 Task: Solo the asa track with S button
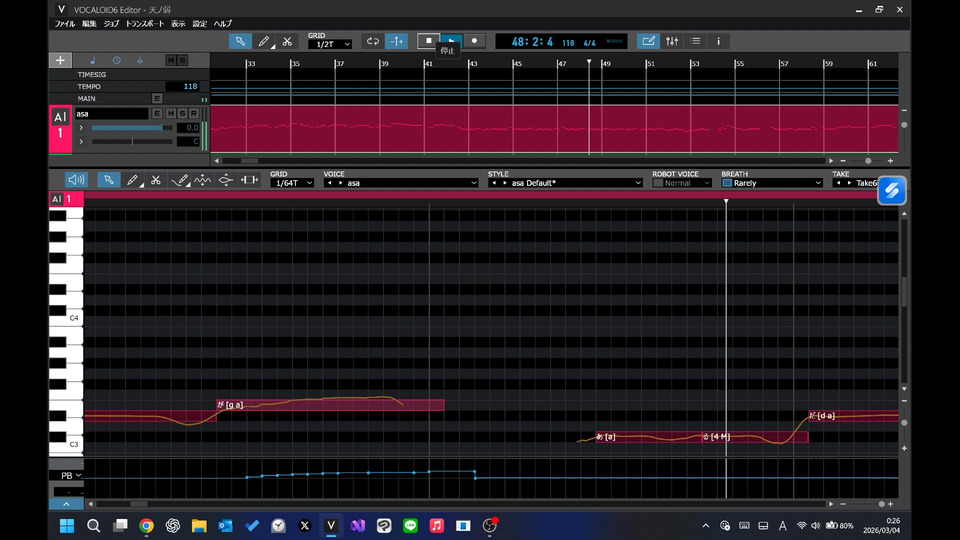coord(181,114)
